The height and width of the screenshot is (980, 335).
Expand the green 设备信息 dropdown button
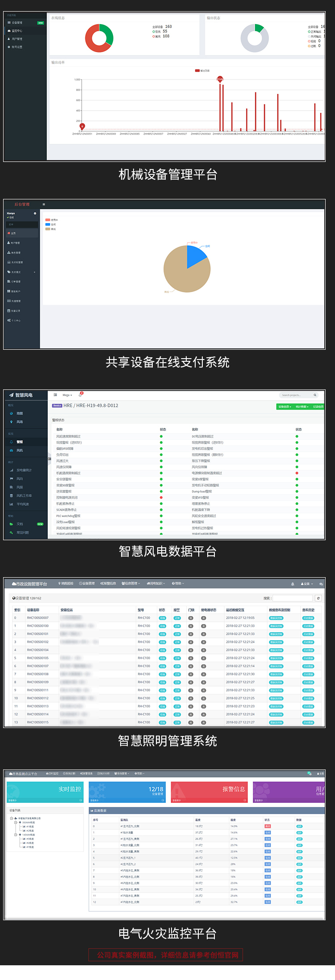pyautogui.click(x=285, y=406)
